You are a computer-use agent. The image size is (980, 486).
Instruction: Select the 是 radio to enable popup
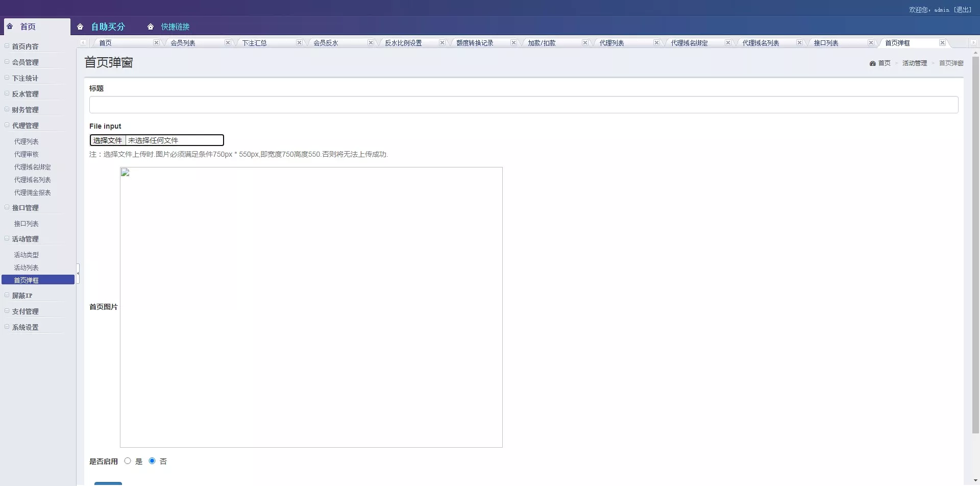[127, 460]
